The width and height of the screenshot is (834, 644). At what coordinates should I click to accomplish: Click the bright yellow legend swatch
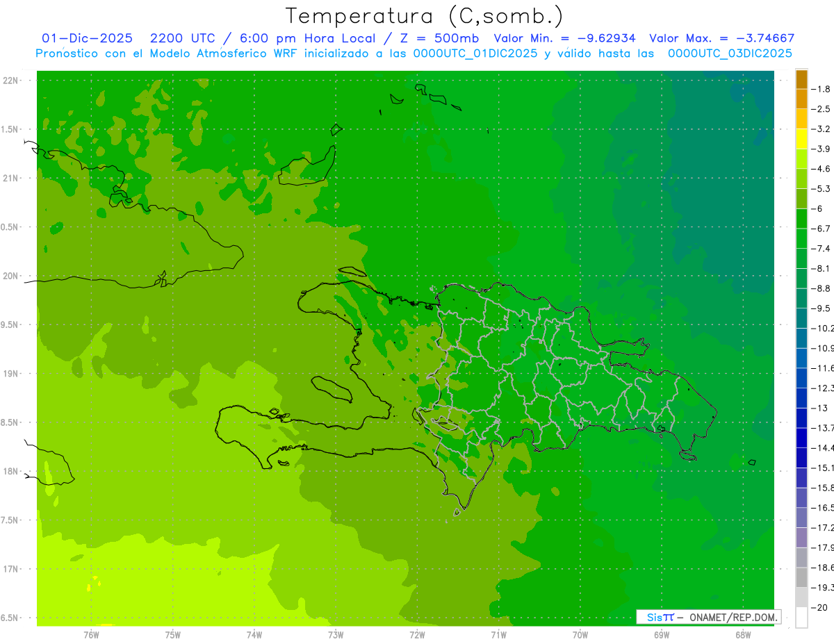[801, 139]
